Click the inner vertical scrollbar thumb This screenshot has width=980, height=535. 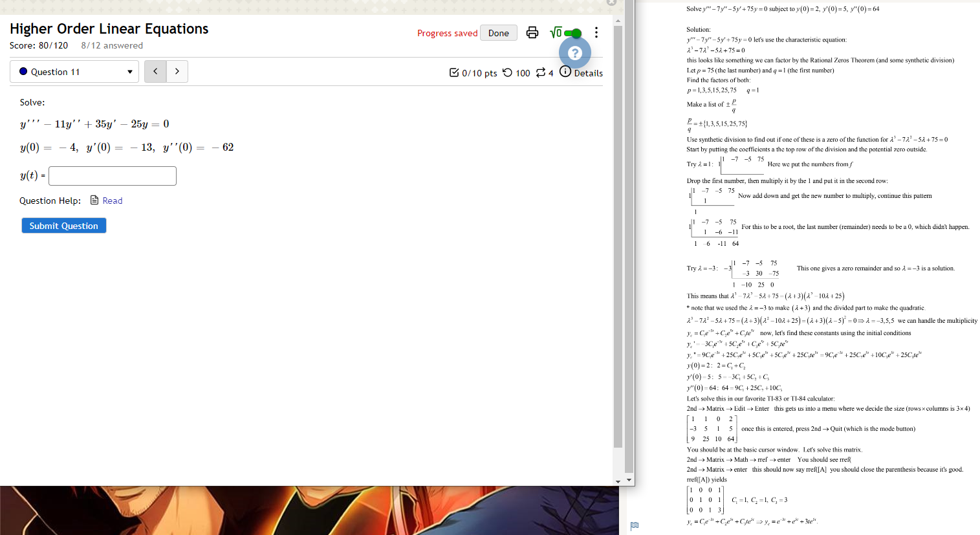click(x=618, y=237)
